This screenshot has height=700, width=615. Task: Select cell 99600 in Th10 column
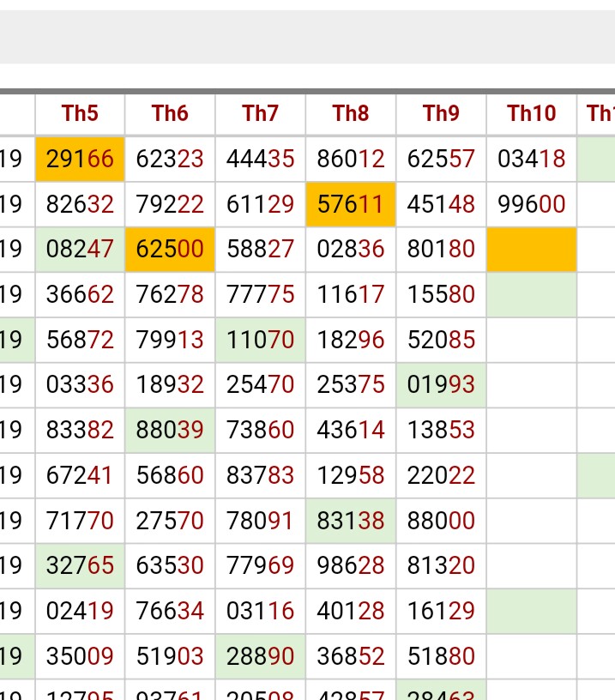[531, 204]
